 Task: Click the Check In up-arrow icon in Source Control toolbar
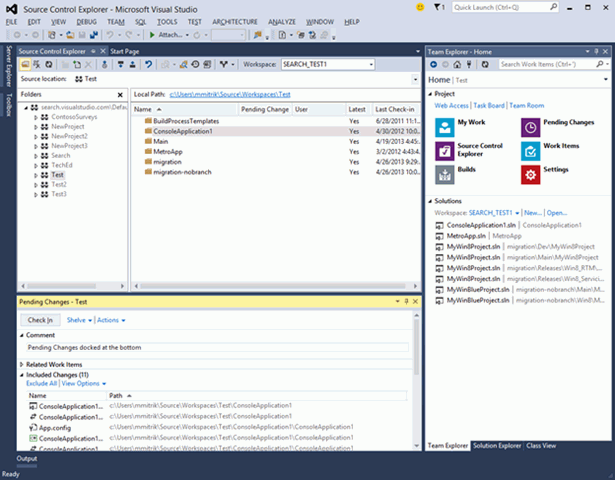point(133,64)
